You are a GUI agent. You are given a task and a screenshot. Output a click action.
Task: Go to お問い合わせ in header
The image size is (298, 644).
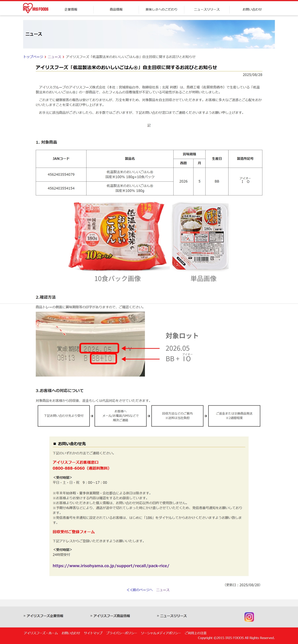coord(252,10)
